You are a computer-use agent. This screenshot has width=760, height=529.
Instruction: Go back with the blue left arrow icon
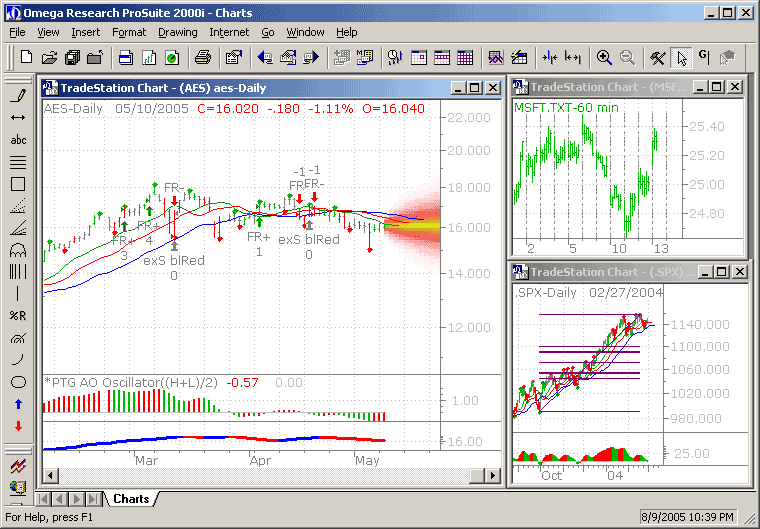pos(265,58)
